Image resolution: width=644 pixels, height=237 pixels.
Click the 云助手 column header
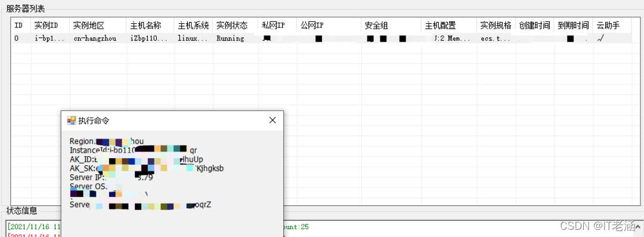click(612, 26)
